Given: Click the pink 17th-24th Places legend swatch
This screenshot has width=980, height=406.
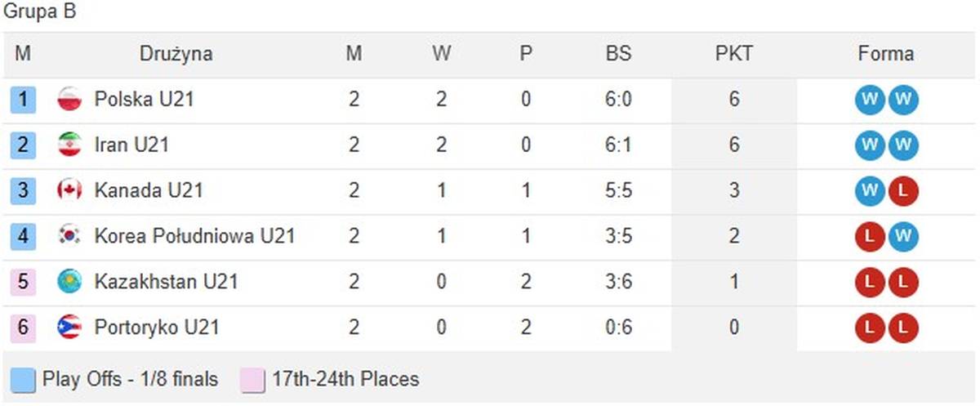Looking at the screenshot, I should tap(254, 380).
